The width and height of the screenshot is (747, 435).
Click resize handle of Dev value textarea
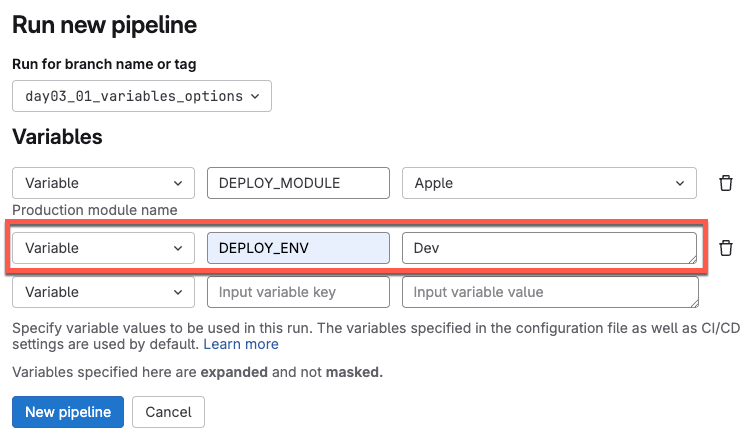point(692,258)
